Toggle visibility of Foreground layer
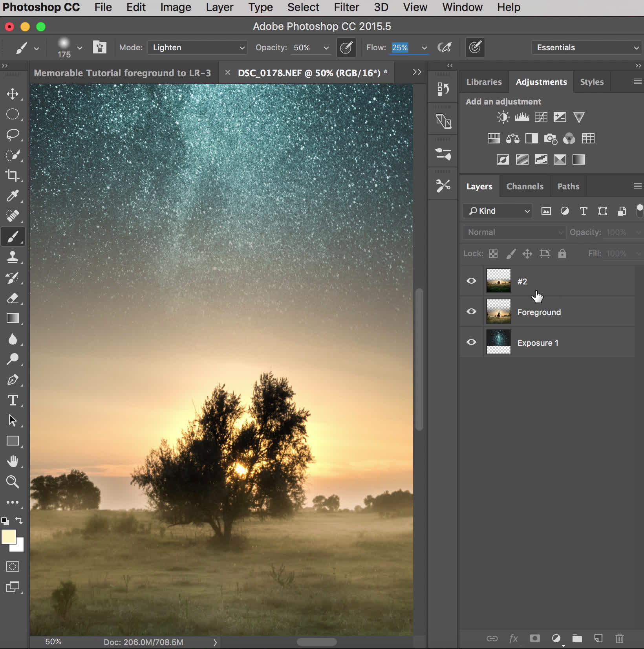 tap(471, 312)
